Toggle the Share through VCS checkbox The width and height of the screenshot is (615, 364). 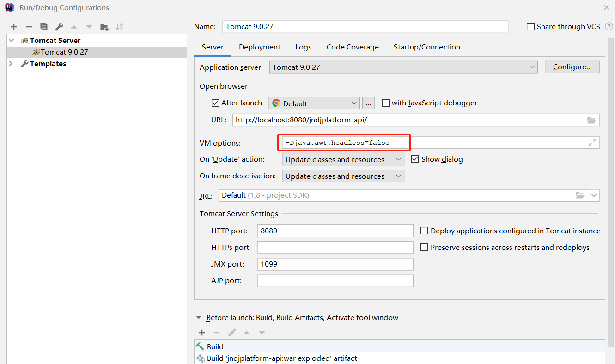click(530, 27)
